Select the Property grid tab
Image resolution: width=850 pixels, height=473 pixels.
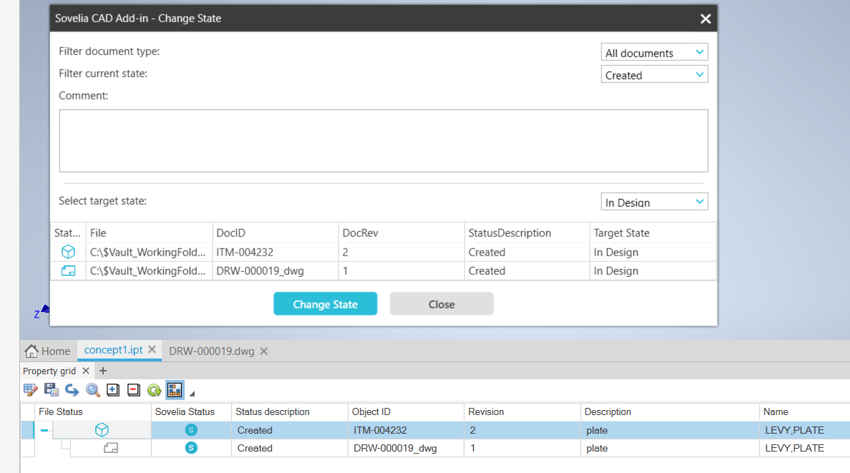[x=49, y=371]
